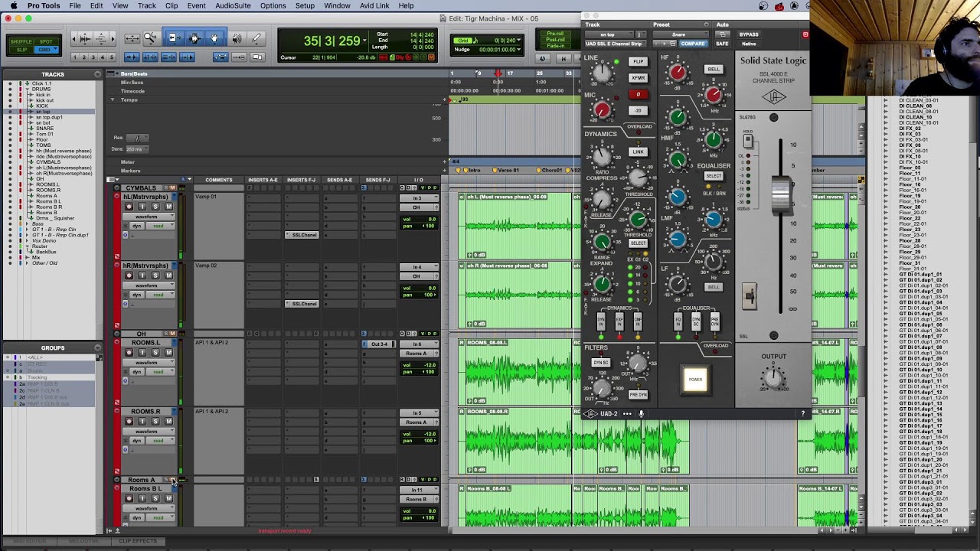Toggle the DYN IN dynamics switch

pos(601,323)
